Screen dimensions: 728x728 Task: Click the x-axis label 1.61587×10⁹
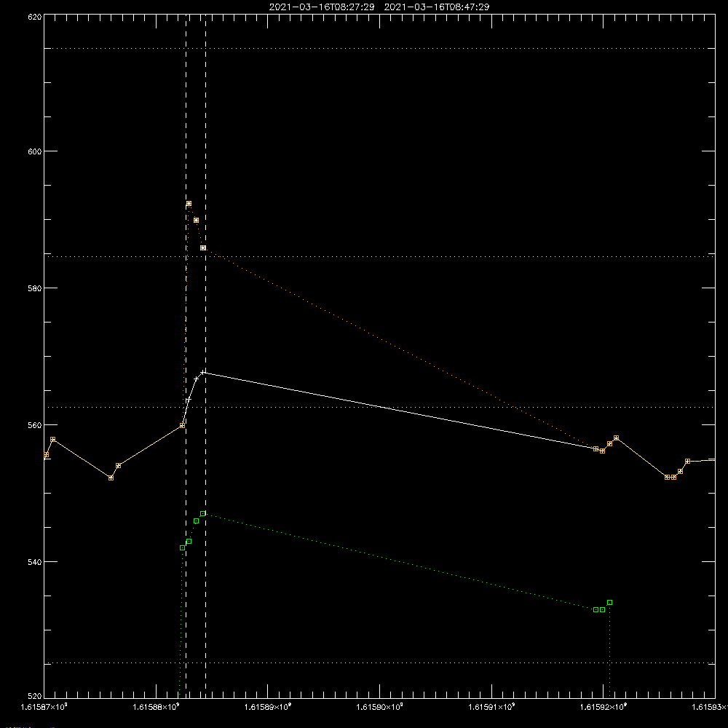pyautogui.click(x=44, y=707)
